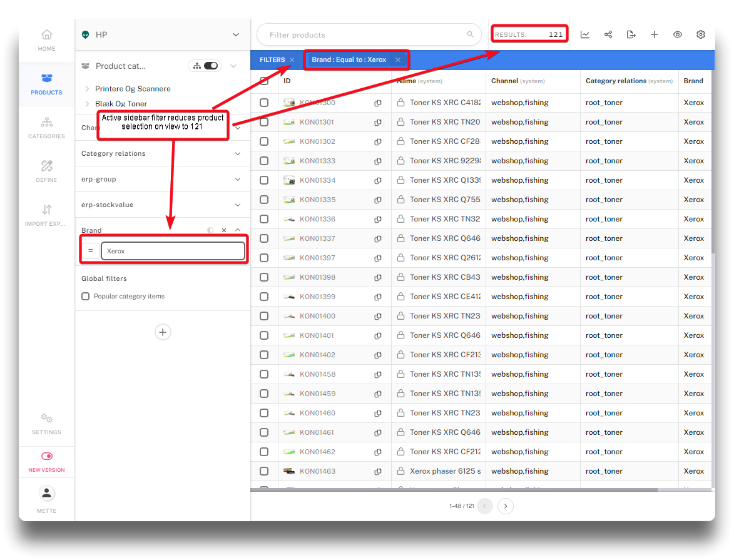The height and width of the screenshot is (560, 734).
Task: Click the round add filter plus button
Action: tap(163, 332)
